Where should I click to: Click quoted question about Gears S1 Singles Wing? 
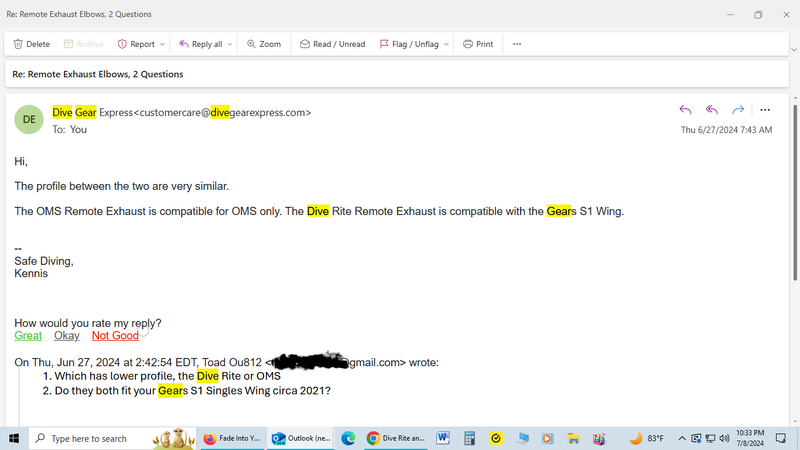193,391
